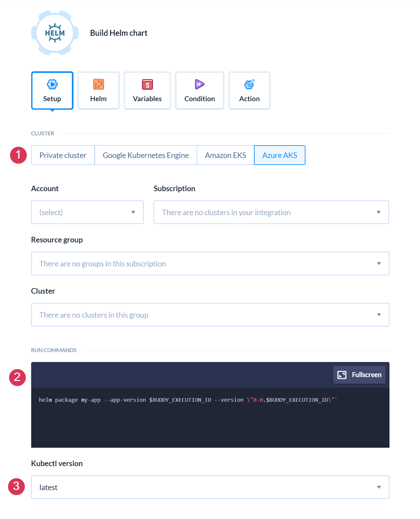The height and width of the screenshot is (519, 420).
Task: Click the Cluster field label
Action: click(x=43, y=291)
